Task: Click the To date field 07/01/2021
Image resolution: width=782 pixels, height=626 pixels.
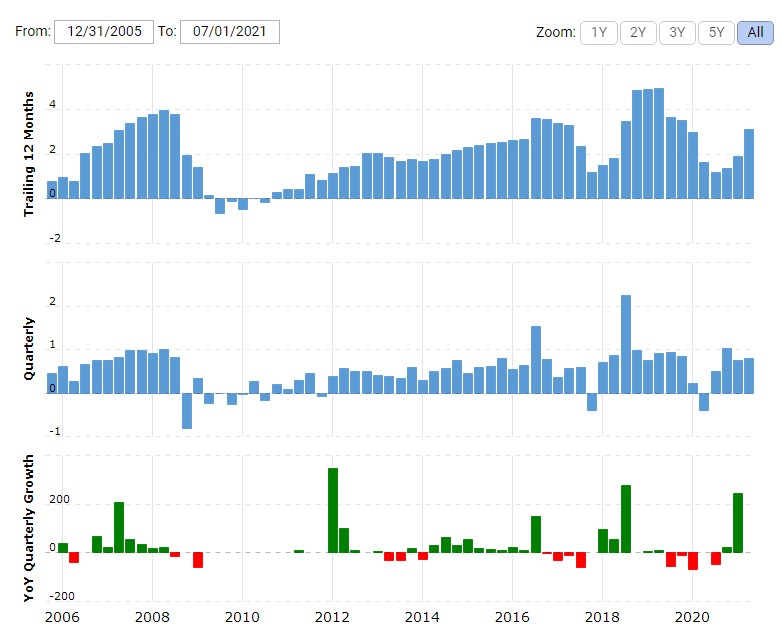Action: [229, 32]
